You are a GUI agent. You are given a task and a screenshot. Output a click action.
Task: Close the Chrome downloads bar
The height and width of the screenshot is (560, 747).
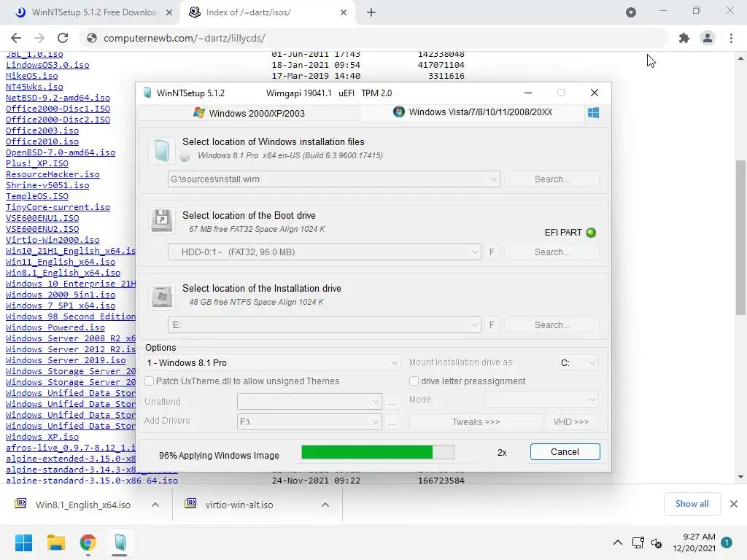734,504
